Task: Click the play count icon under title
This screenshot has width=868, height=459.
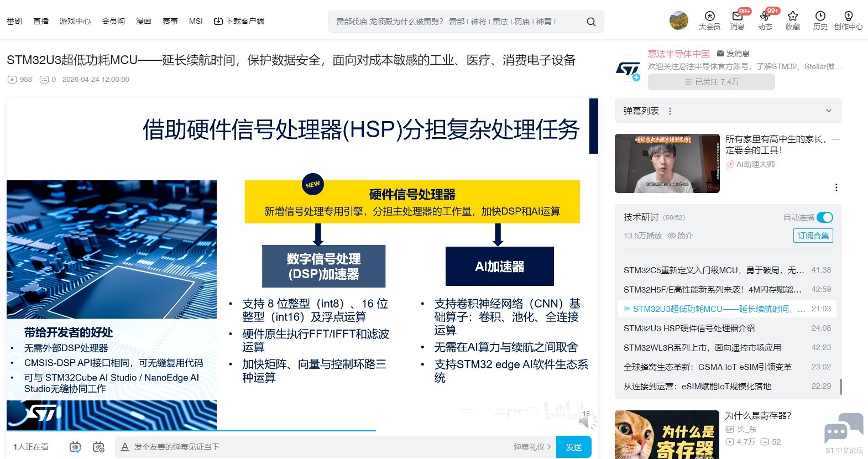Action: 12,80
